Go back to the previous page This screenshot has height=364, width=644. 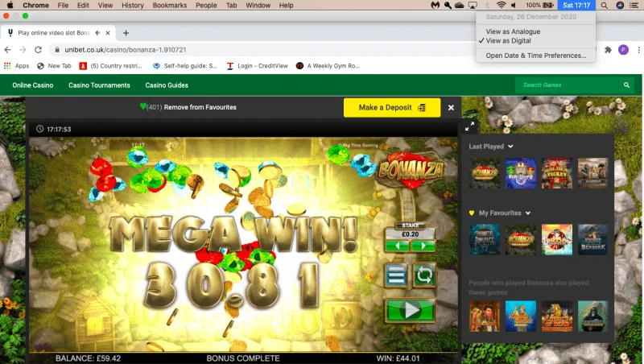(x=8, y=50)
